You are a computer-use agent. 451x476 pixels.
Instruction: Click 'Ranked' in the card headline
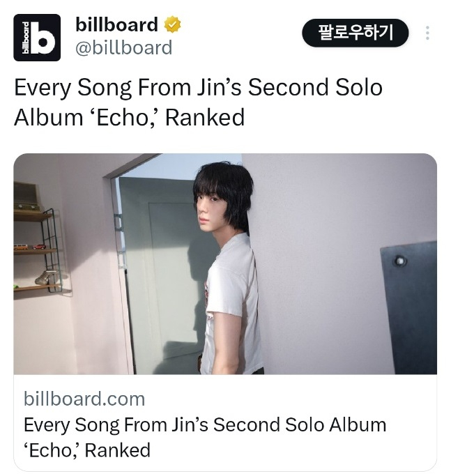click(117, 450)
